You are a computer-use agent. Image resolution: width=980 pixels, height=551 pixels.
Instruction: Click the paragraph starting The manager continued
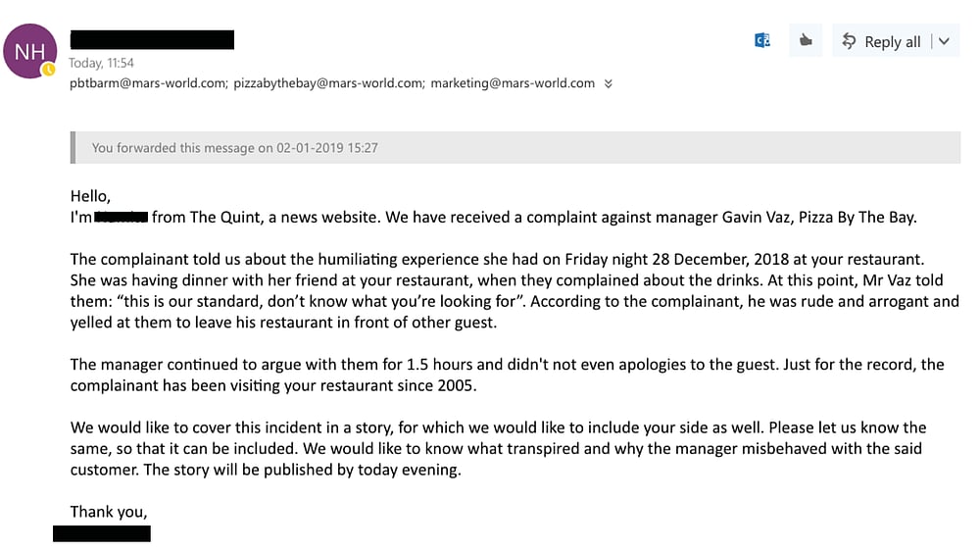coord(507,375)
